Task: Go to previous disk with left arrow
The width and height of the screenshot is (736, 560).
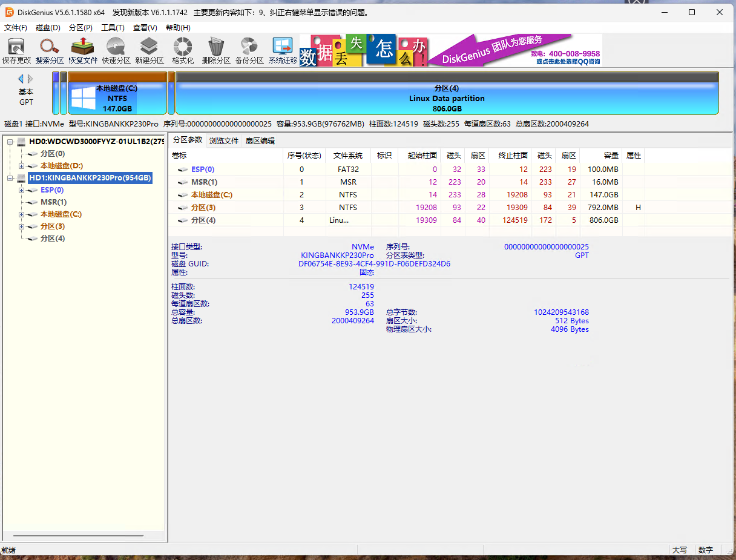Action: point(21,79)
